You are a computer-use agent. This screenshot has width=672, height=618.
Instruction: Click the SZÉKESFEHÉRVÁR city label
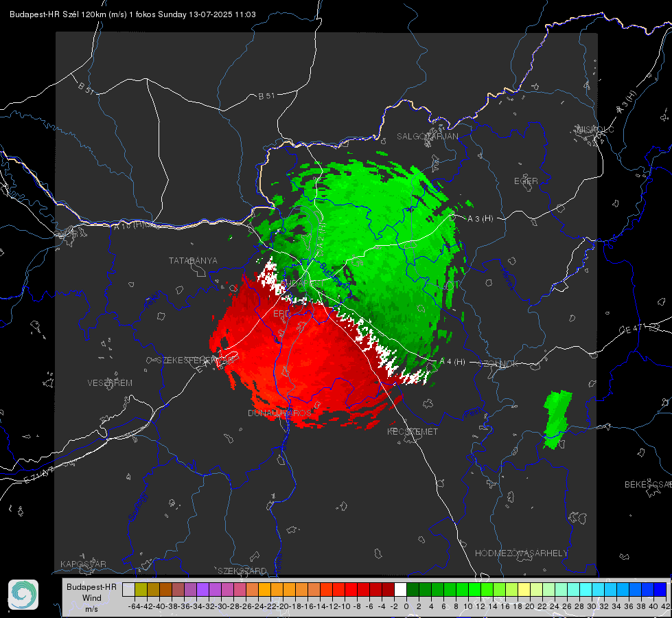pyautogui.click(x=196, y=360)
